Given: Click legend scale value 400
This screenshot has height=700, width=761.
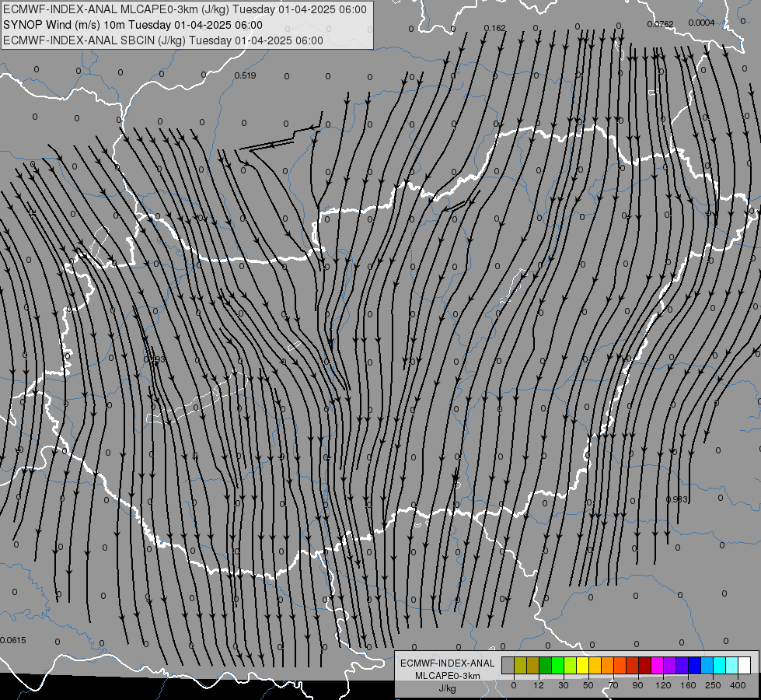Looking at the screenshot, I should click(738, 685).
